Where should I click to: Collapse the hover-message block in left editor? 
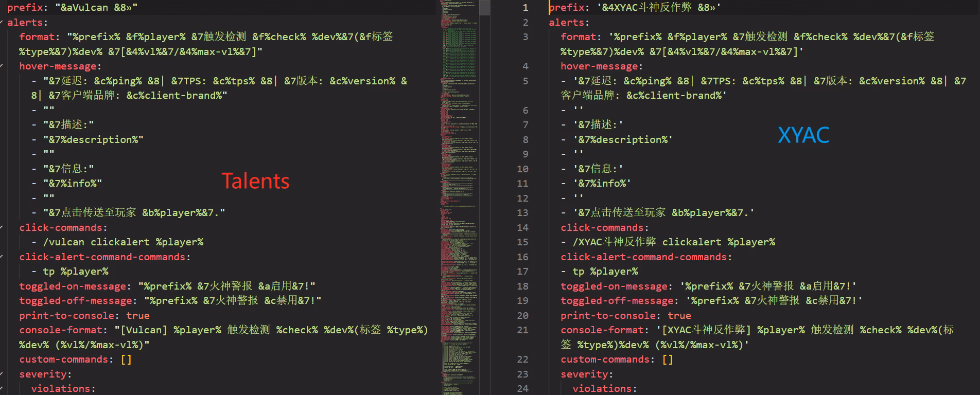tap(2, 66)
